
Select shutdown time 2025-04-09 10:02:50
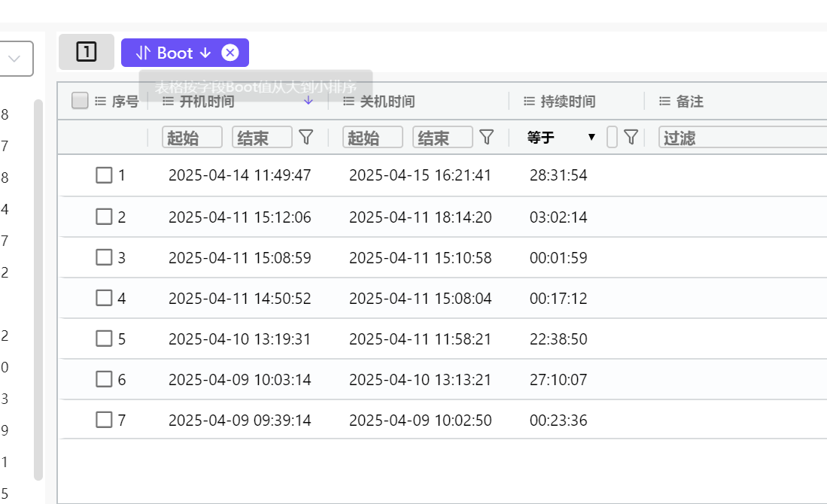[421, 421]
